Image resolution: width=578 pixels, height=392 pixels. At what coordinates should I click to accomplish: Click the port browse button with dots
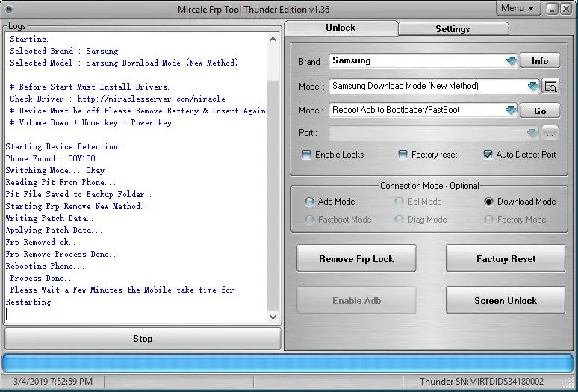click(x=550, y=134)
